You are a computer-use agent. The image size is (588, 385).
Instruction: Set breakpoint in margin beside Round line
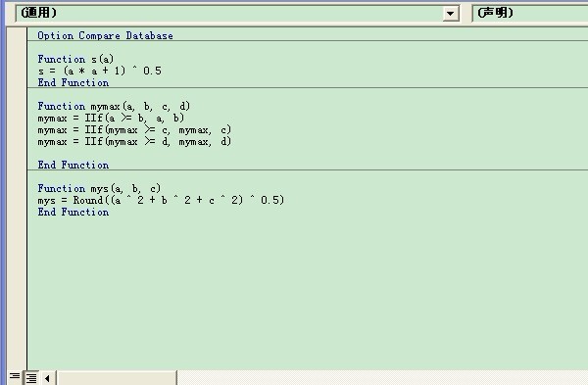(x=17, y=200)
